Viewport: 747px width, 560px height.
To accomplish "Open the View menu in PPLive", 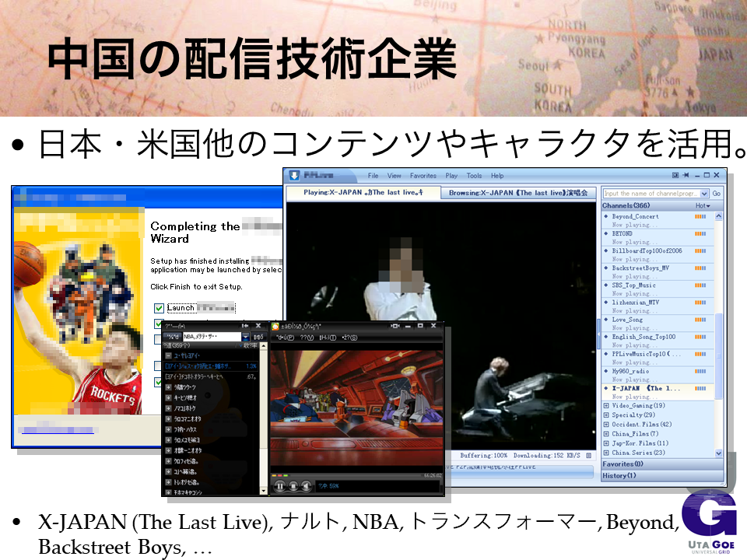I will [394, 176].
